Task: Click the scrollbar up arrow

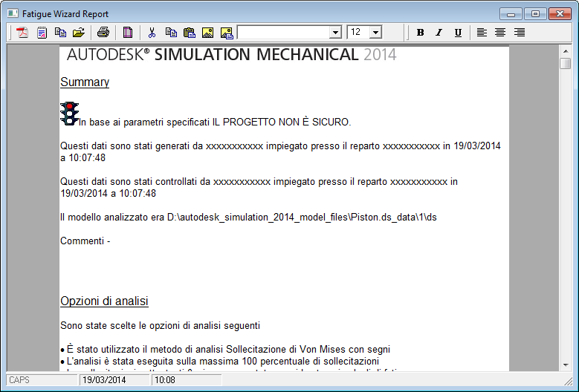Action: 566,51
